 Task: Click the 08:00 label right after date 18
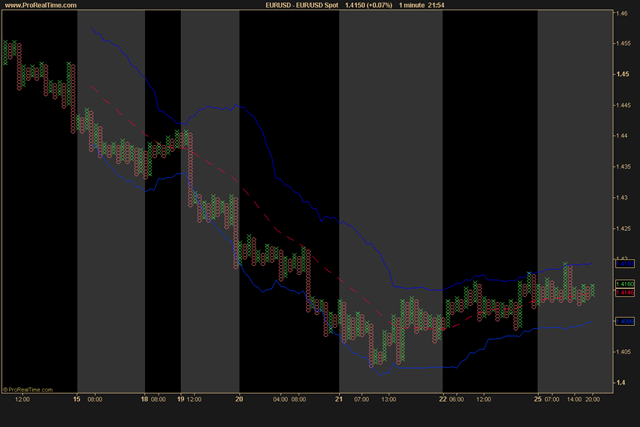coord(158,399)
